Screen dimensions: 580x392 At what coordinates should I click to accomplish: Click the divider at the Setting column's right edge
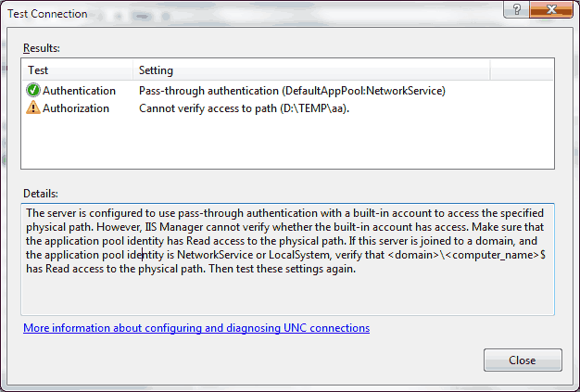(x=489, y=70)
